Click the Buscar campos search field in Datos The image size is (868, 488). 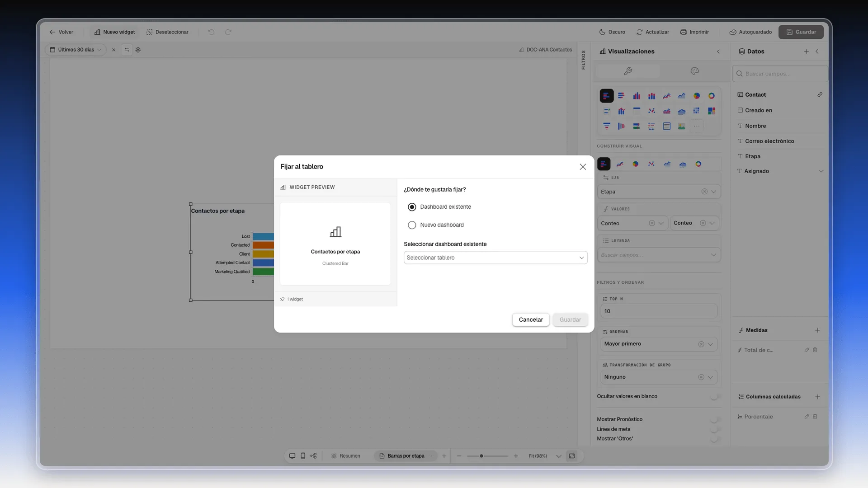pyautogui.click(x=780, y=74)
